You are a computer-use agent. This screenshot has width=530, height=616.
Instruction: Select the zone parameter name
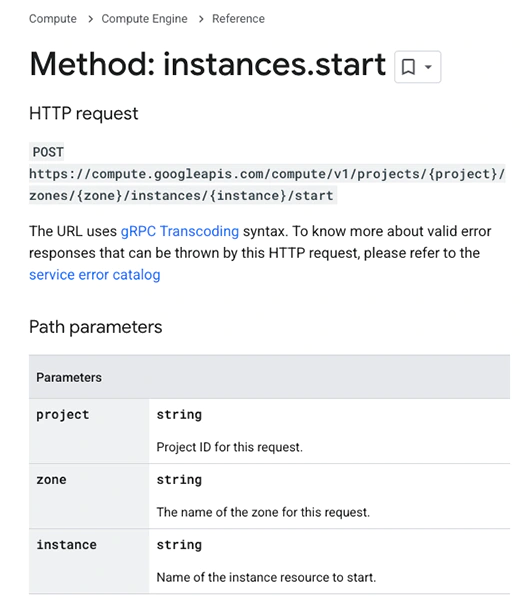pyautogui.click(x=51, y=480)
